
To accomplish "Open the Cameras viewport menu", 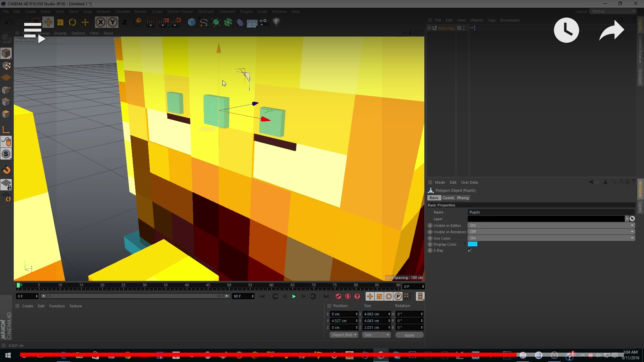I will tap(43, 33).
